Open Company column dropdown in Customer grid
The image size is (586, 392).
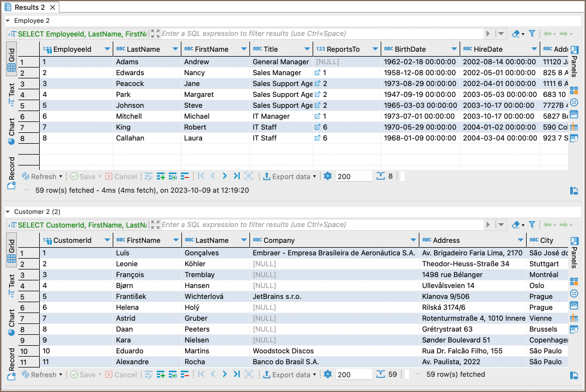[413, 241]
